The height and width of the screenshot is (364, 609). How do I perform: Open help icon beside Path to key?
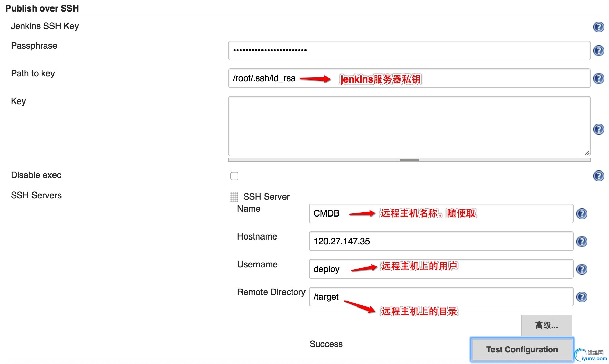pos(598,78)
